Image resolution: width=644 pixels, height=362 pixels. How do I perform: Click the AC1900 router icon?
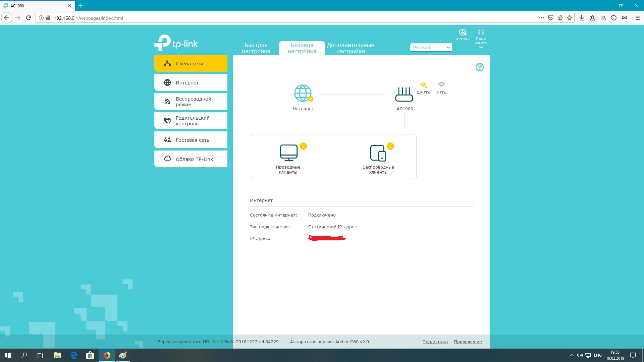click(x=404, y=95)
